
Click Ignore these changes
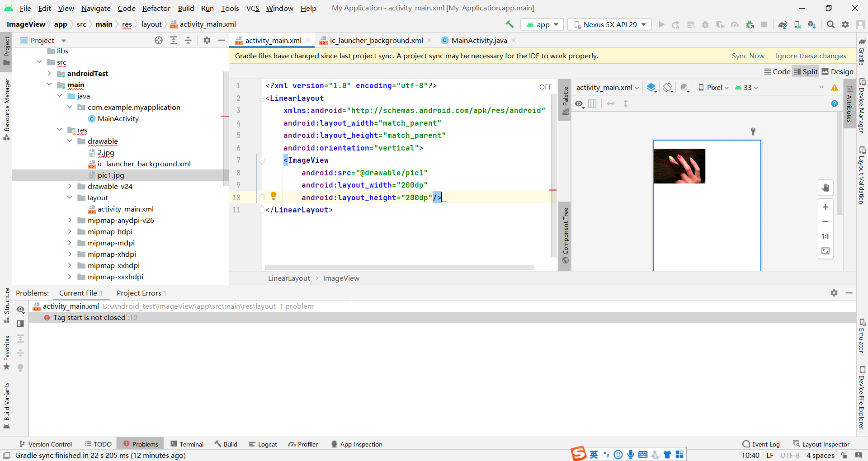tap(810, 56)
